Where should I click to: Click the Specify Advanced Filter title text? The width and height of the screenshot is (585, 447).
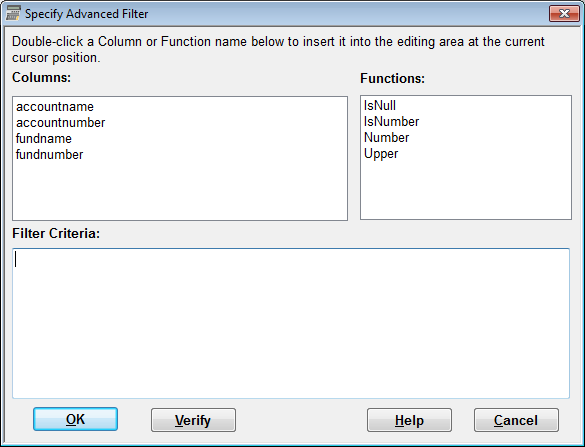(87, 14)
